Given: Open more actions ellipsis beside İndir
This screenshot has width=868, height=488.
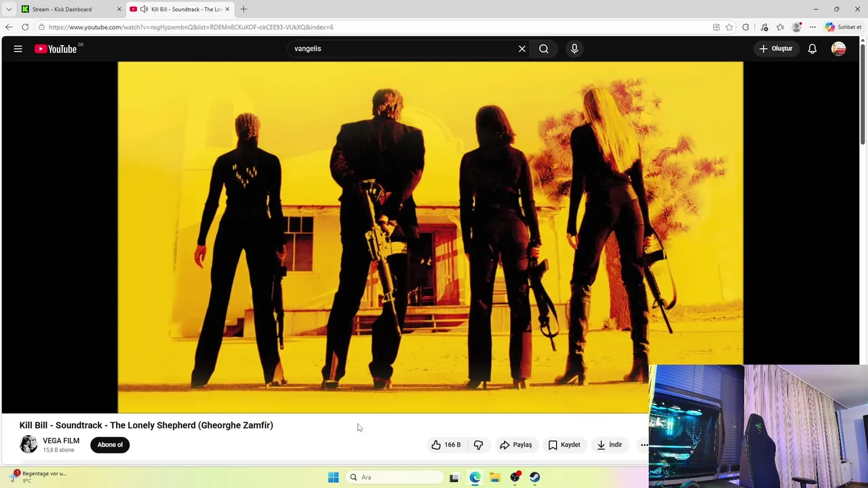Looking at the screenshot, I should coord(644,445).
